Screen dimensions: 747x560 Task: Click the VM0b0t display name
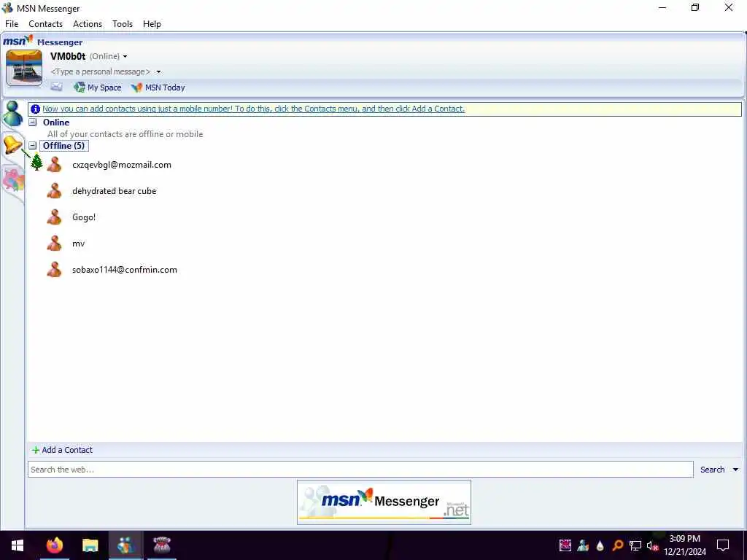(68, 56)
